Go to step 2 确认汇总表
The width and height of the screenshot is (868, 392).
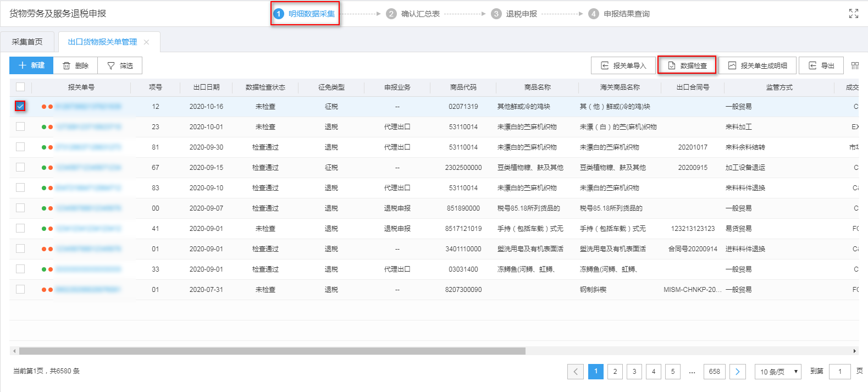click(413, 14)
